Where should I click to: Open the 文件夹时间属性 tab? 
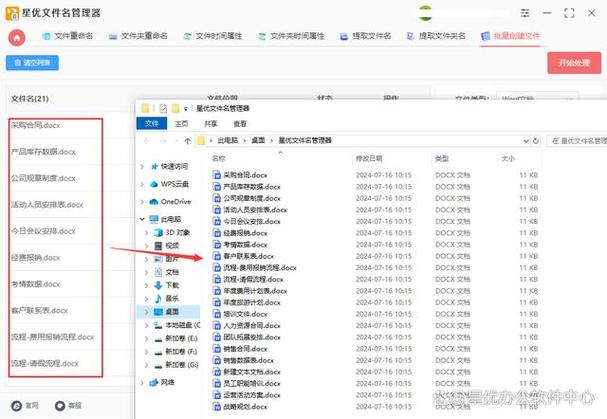[291, 36]
